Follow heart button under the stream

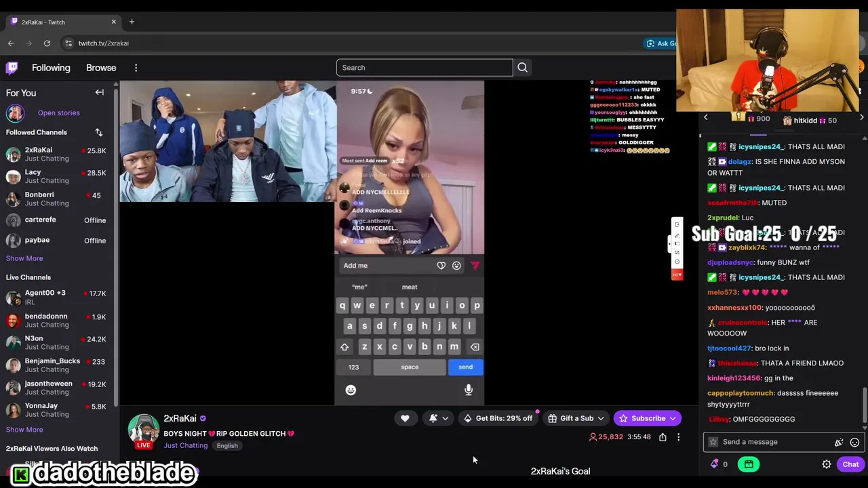405,418
